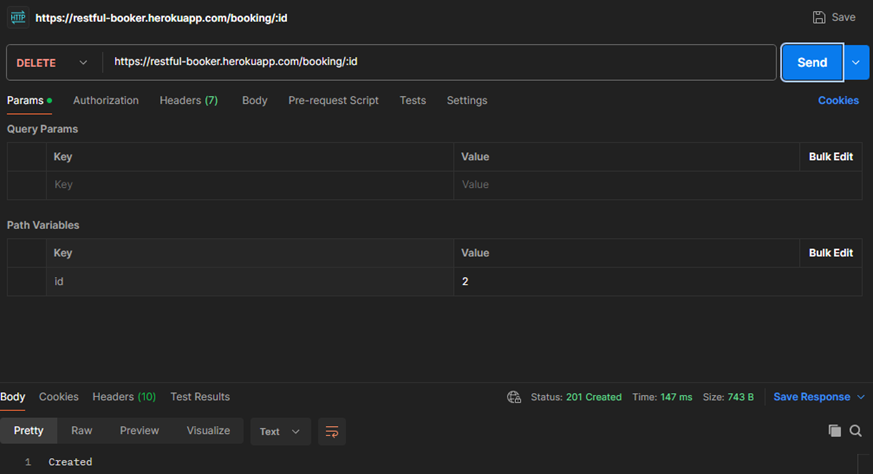The width and height of the screenshot is (873, 474).
Task: Switch to the Authorization tab
Action: pos(106,100)
